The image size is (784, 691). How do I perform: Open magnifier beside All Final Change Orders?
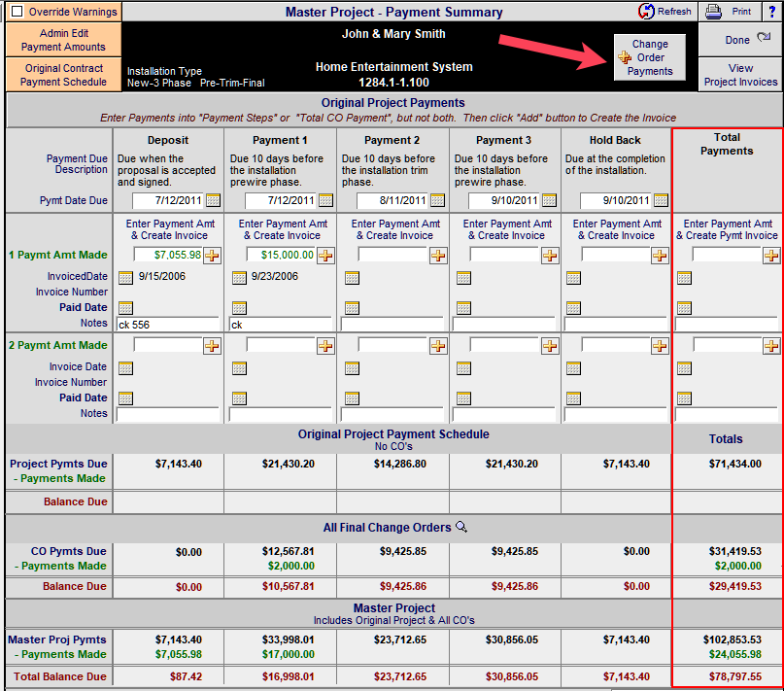click(x=461, y=527)
